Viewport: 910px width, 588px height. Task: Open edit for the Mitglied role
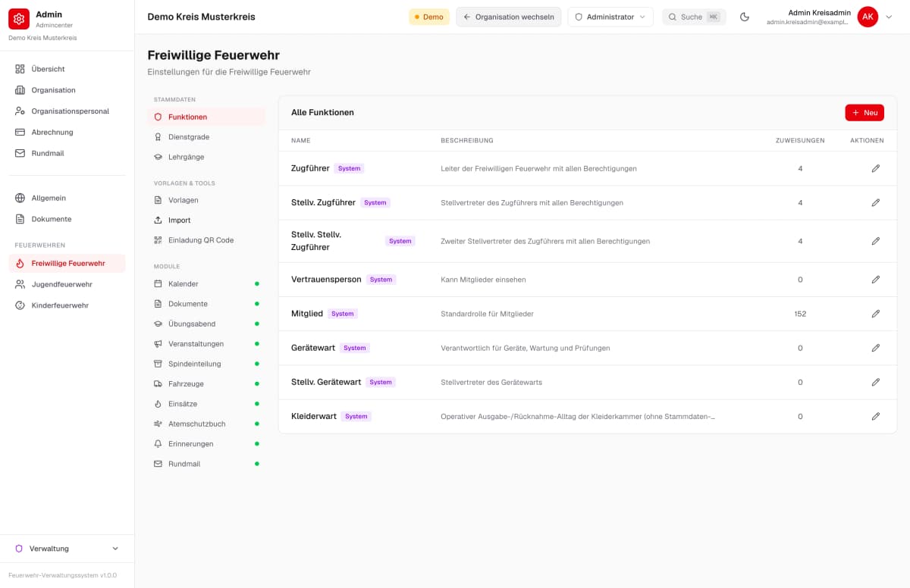[x=876, y=314]
